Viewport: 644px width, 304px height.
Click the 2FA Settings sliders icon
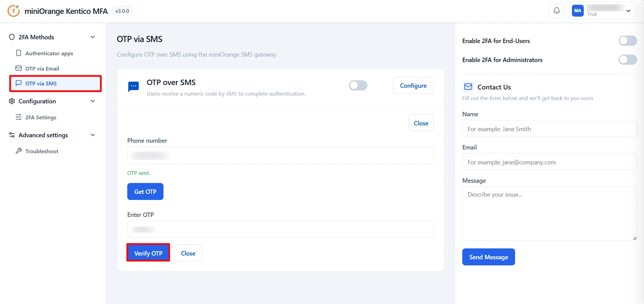[x=19, y=117]
